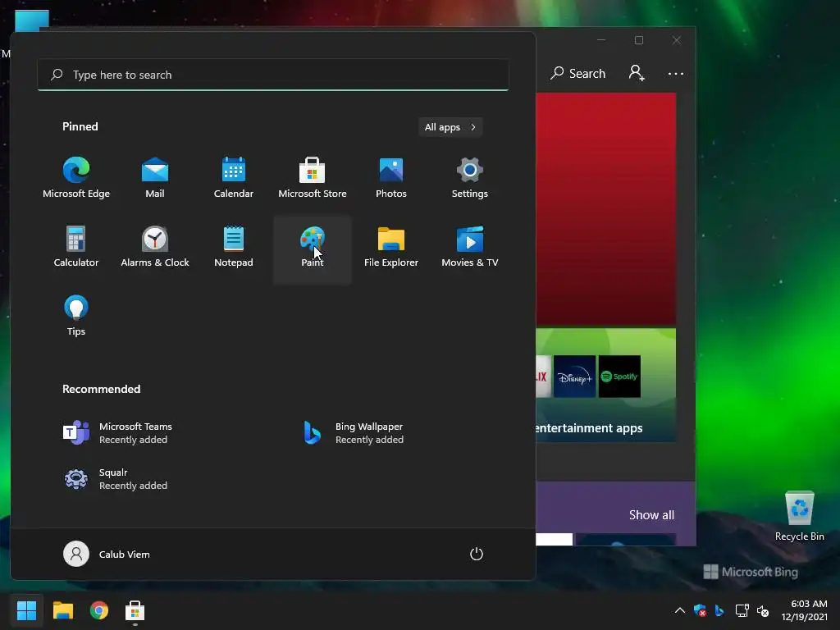
Task: Click the Type here to search box
Action: 272,75
